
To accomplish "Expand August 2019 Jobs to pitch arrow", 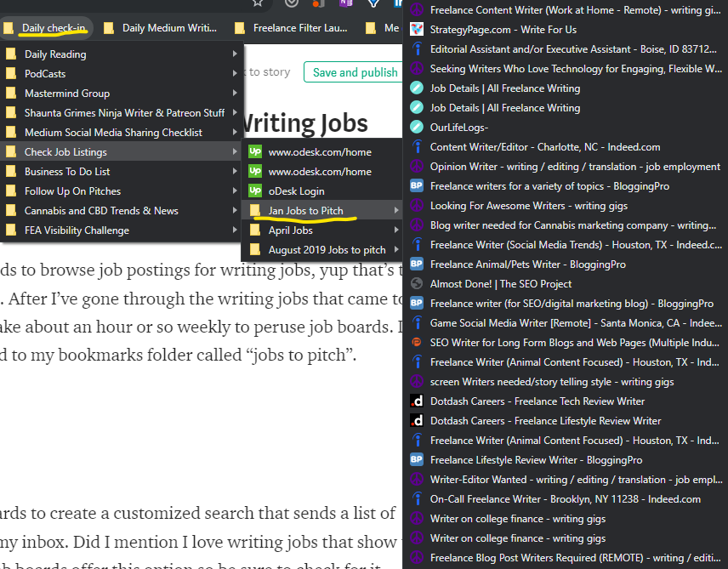I will coord(396,250).
